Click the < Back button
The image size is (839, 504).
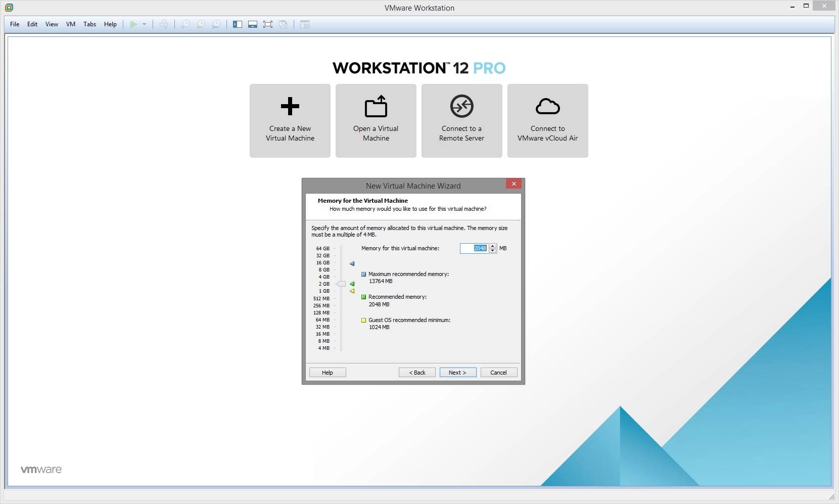click(417, 373)
